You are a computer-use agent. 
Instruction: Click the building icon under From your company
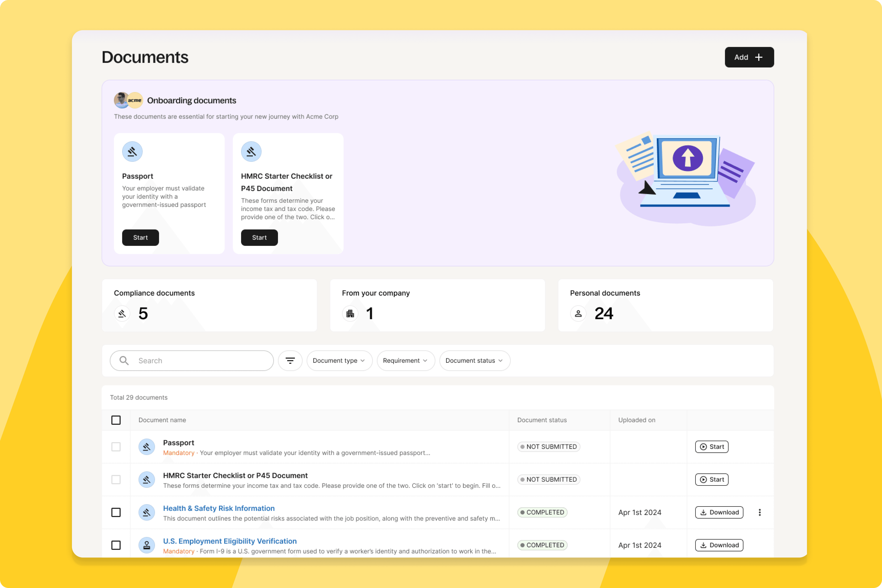coord(350,314)
